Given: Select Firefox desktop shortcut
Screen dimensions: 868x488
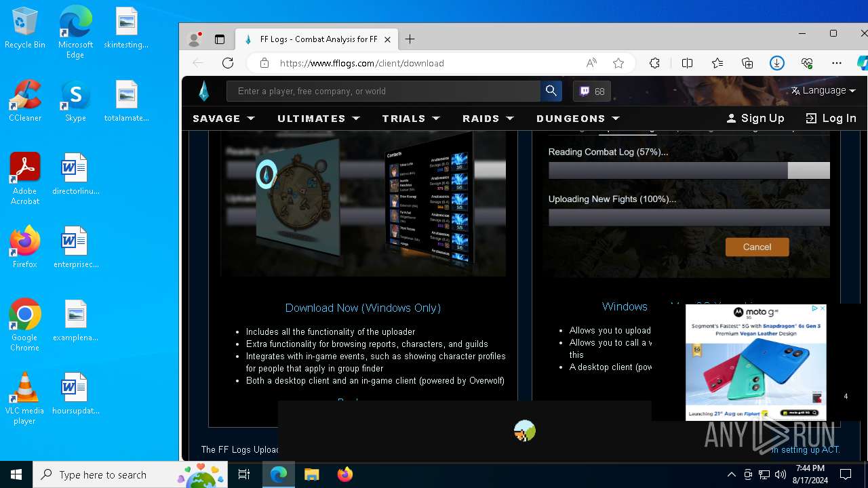Looking at the screenshot, I should (x=25, y=247).
